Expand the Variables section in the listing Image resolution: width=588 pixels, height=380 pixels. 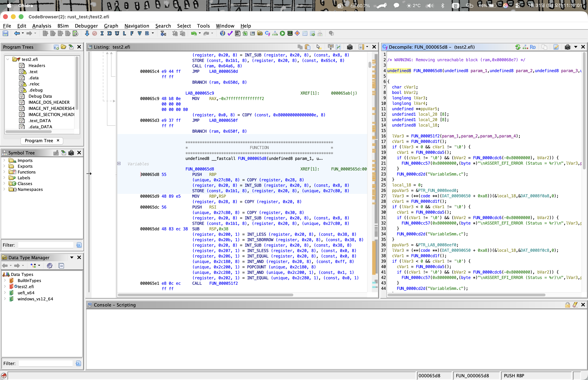[x=119, y=164]
